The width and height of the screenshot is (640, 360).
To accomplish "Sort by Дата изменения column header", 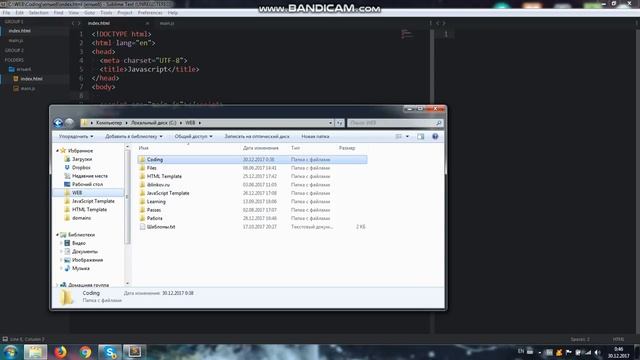I will click(260, 148).
